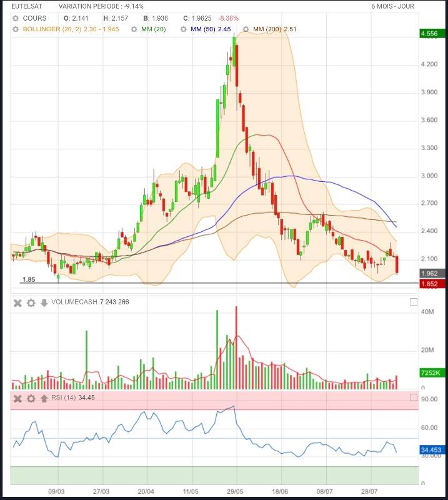Click the 3.000 price axis label
448x500 pixels.
click(x=429, y=176)
